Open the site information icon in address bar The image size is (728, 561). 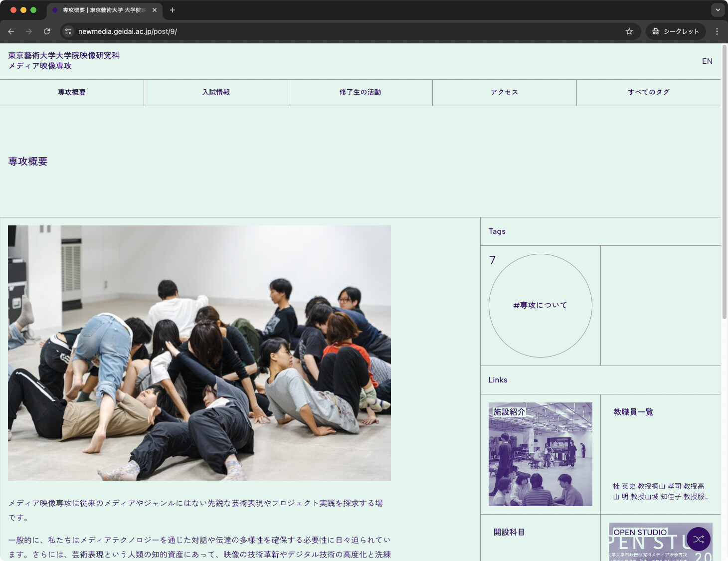[x=68, y=31]
